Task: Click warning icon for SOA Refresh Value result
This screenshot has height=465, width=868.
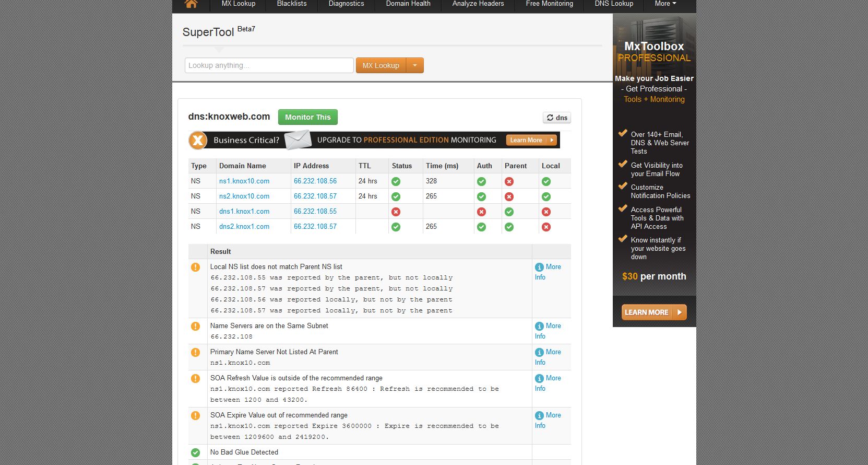Action: pos(195,378)
